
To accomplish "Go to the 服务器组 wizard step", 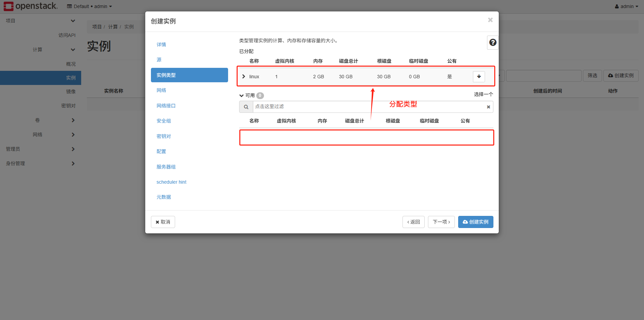I will point(166,167).
